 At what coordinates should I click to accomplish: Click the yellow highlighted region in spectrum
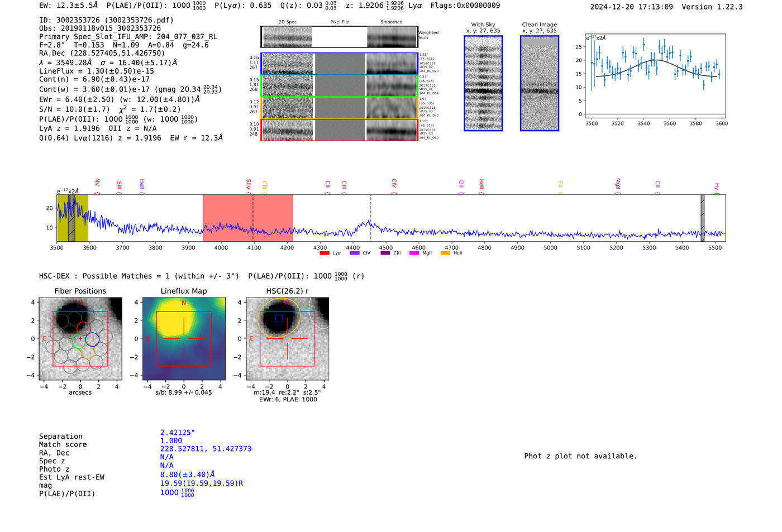point(73,218)
